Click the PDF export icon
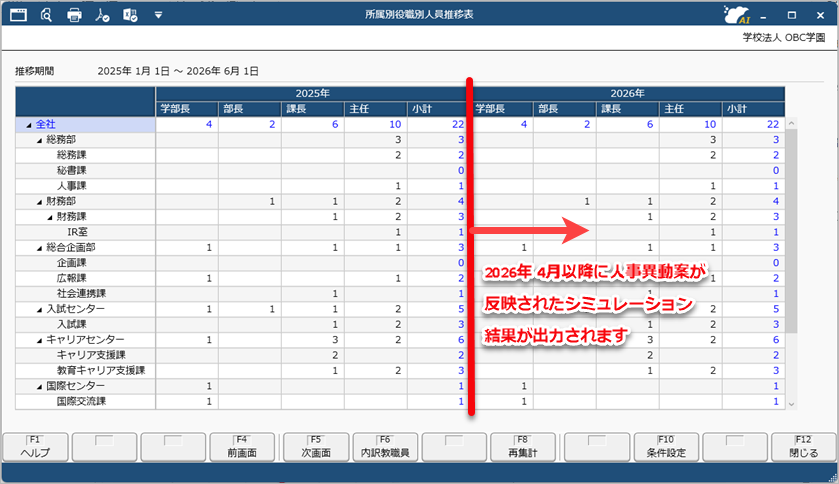 click(x=102, y=14)
